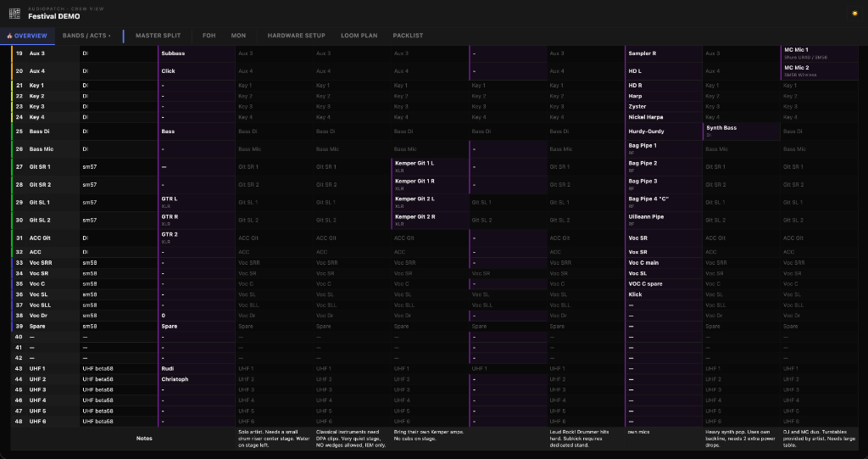Toggle the sun light-mode icon

(x=854, y=14)
